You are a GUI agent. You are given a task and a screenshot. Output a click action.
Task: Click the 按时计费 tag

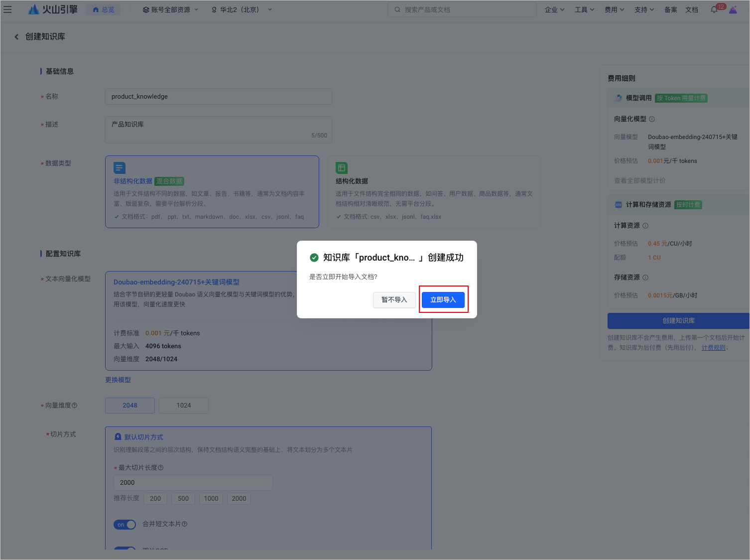688,205
